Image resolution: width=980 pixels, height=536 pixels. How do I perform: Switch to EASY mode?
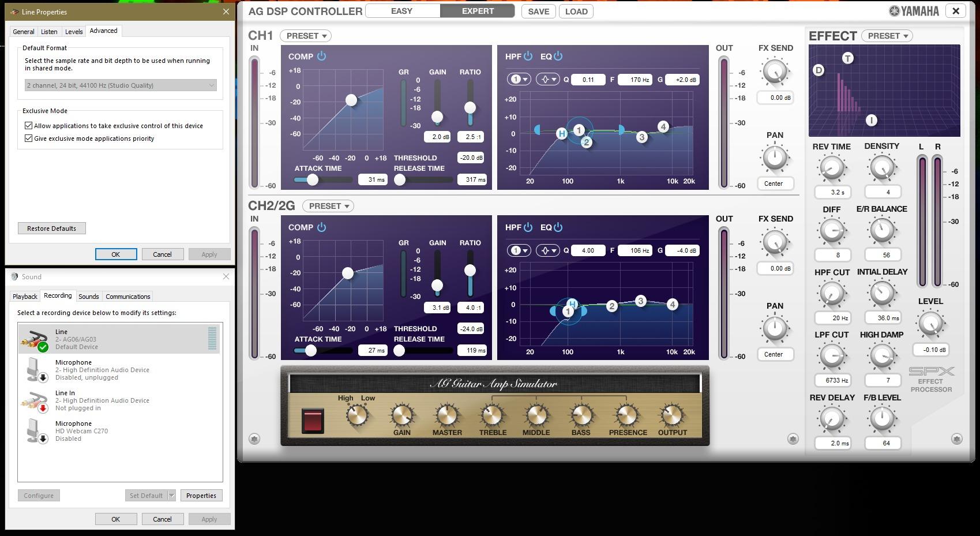(x=402, y=11)
